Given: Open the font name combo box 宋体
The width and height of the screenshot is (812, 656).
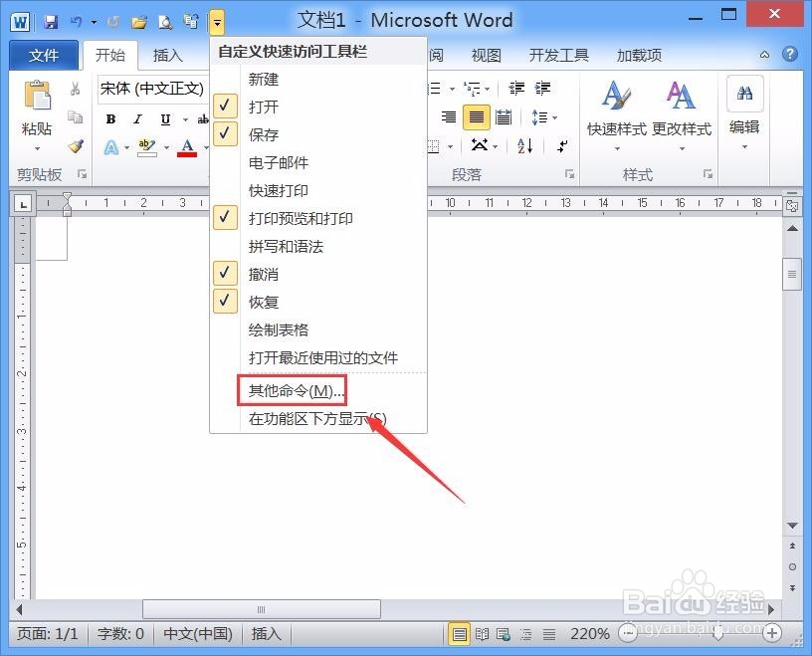Looking at the screenshot, I should [153, 89].
